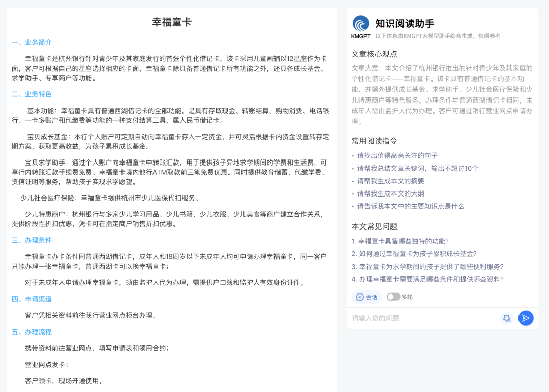
Task: Enable the 多轮 multi-turn toggle
Action: 393,297
